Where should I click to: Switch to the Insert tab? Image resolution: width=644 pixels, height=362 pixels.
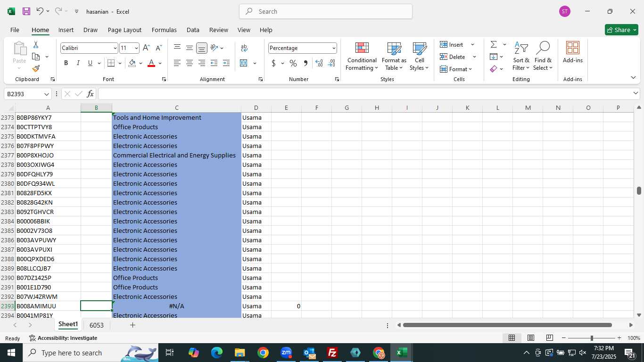(66, 30)
